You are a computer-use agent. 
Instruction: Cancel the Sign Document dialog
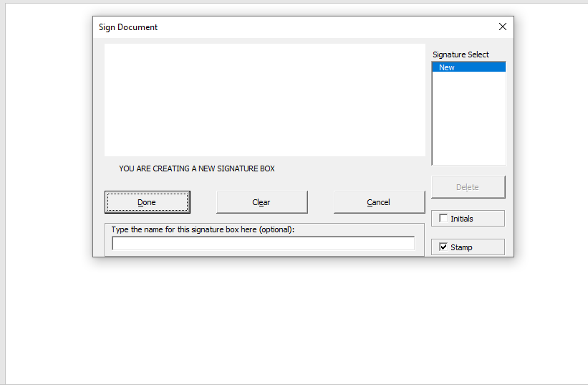(x=379, y=202)
